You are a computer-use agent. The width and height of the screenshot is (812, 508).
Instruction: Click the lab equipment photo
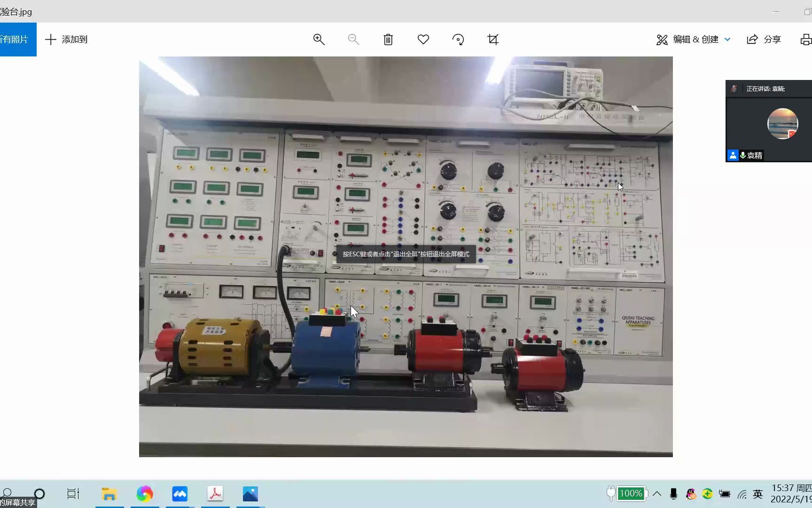[x=406, y=257]
